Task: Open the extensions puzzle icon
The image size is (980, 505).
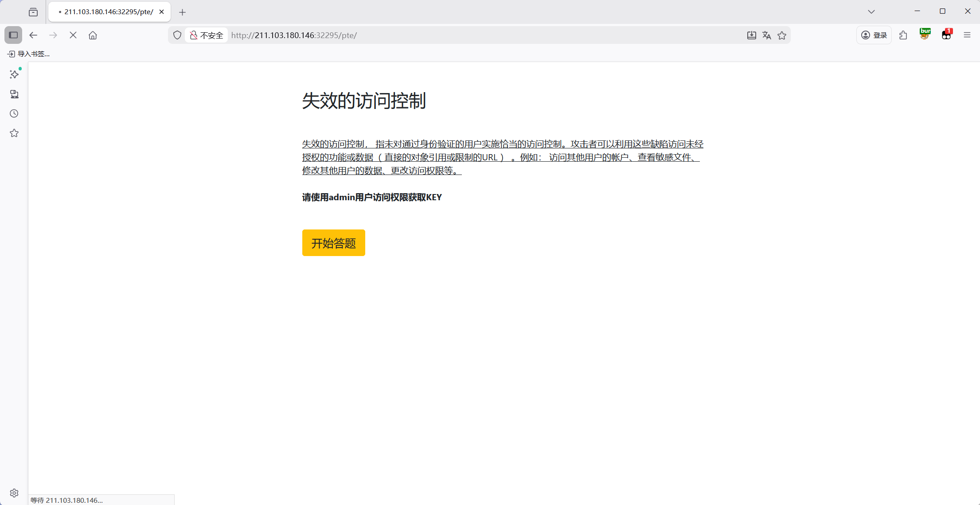Action: click(903, 35)
